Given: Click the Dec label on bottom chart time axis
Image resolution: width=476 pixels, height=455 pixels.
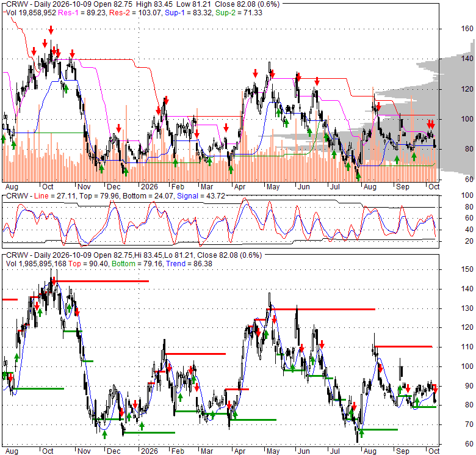Looking at the screenshot, I should click(114, 451).
